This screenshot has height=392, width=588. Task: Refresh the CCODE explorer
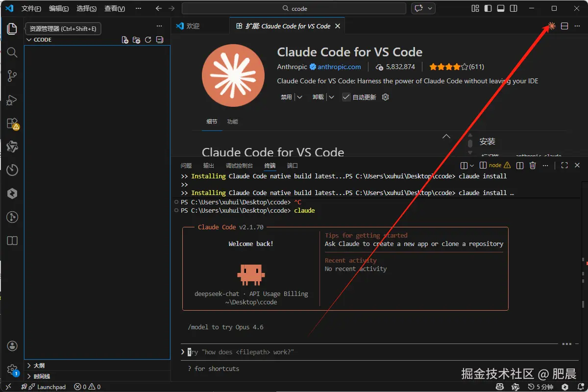[x=148, y=40]
